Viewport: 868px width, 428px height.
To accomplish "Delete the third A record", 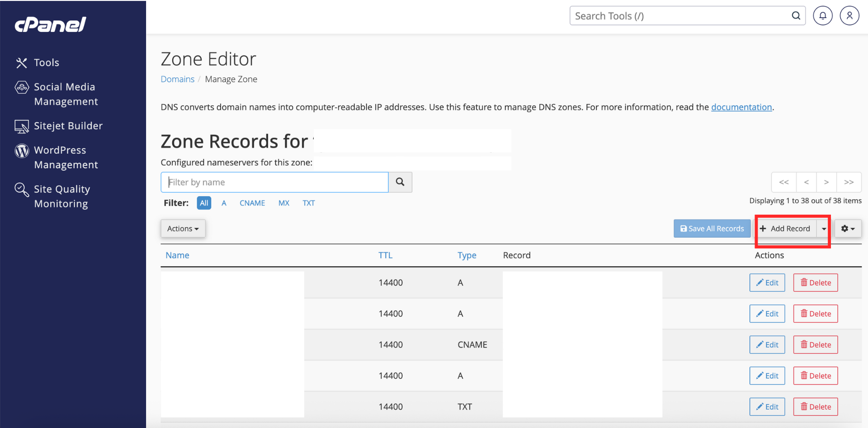I will (816, 376).
